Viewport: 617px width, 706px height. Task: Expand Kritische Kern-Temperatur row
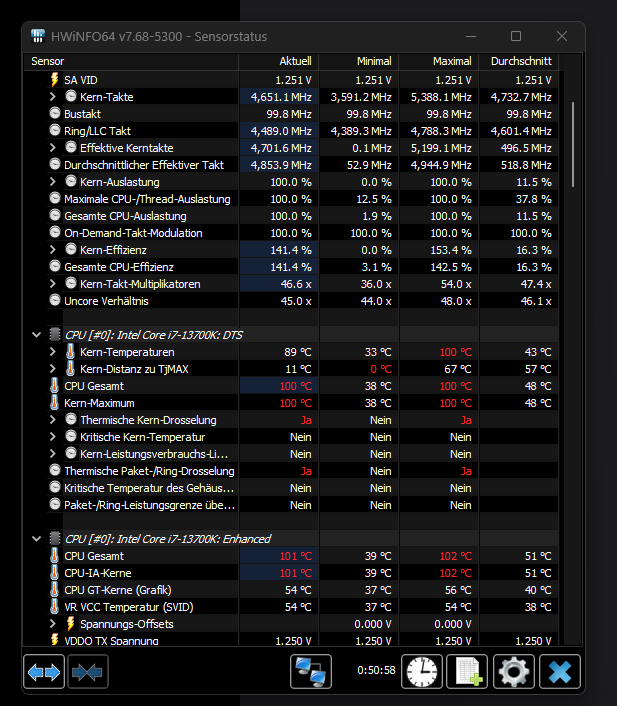coord(53,437)
